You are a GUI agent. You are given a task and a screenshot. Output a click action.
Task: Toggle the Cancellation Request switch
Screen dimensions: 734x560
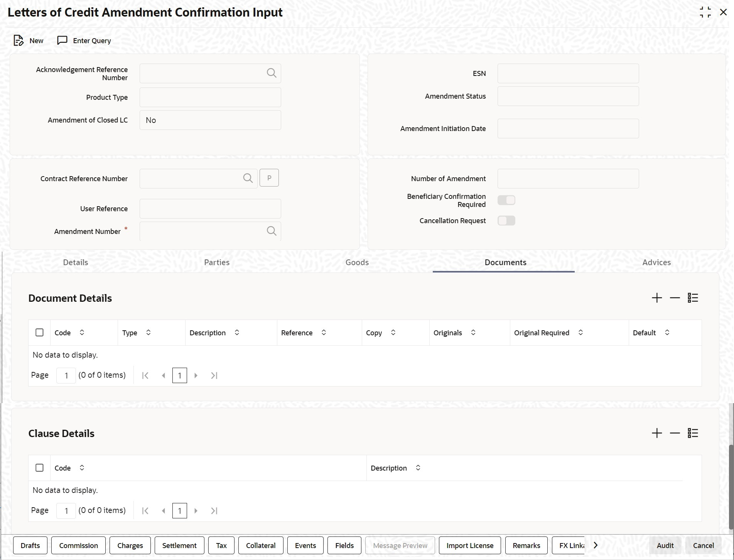506,220
